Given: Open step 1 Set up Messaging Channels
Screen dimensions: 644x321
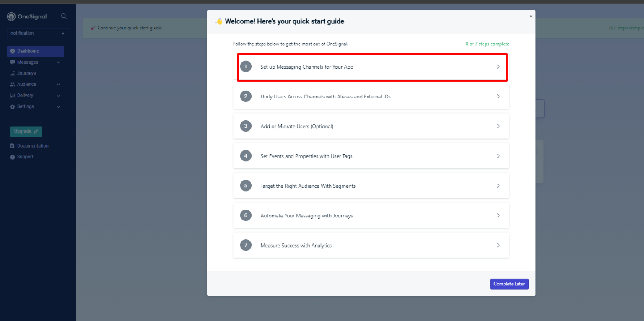Looking at the screenshot, I should tap(371, 67).
